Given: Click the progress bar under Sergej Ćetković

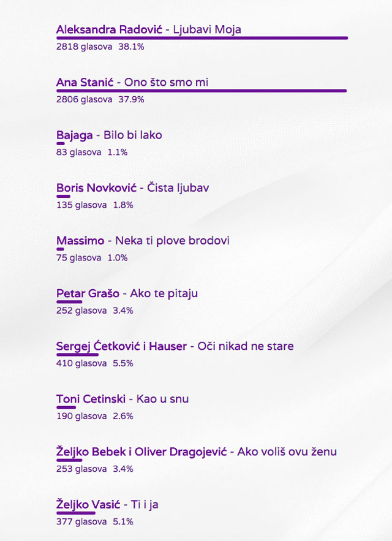Looking at the screenshot, I should (x=77, y=354).
